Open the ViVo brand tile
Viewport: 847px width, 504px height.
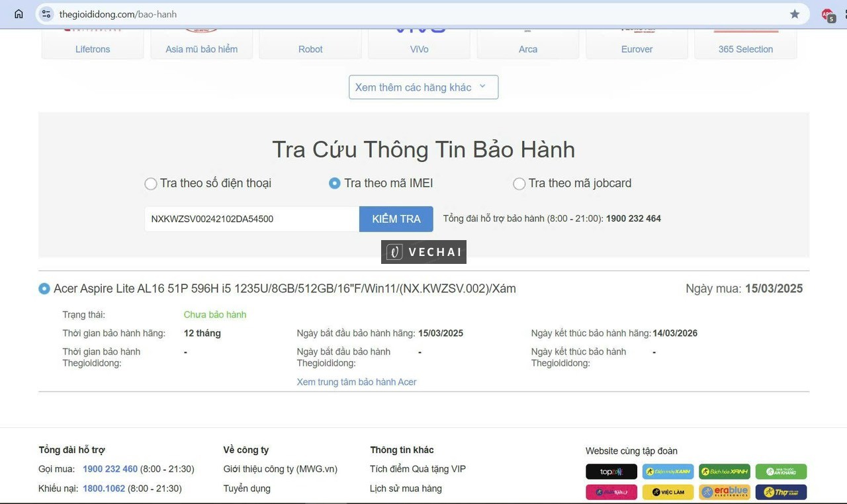click(419, 42)
